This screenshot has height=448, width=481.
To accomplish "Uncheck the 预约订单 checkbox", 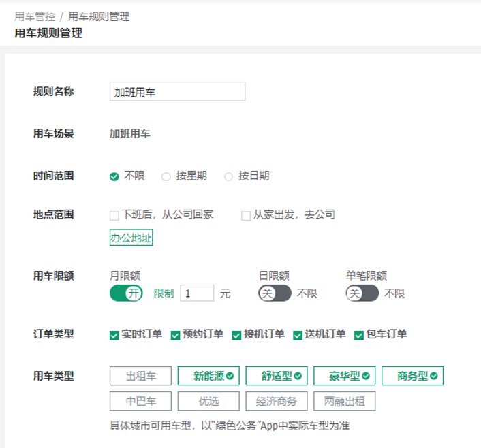I will pyautogui.click(x=176, y=335).
